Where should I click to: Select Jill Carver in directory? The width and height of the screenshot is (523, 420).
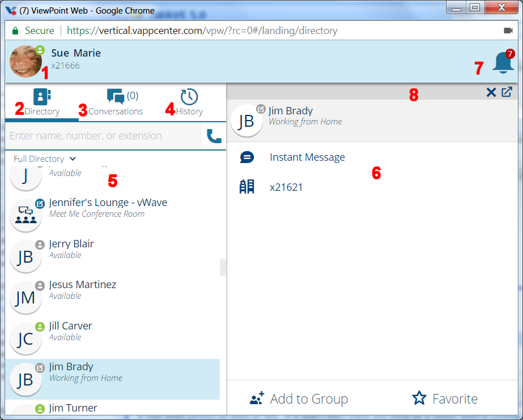pos(112,338)
